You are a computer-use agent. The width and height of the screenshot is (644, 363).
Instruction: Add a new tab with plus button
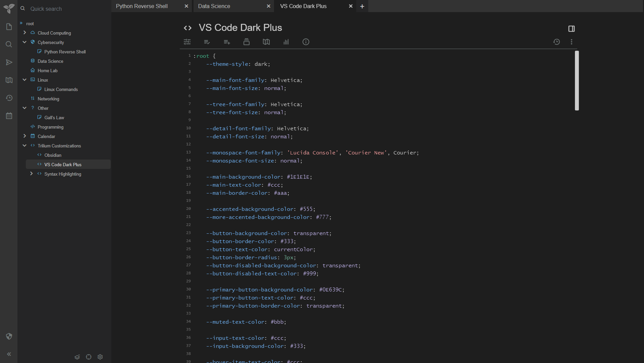(x=362, y=6)
